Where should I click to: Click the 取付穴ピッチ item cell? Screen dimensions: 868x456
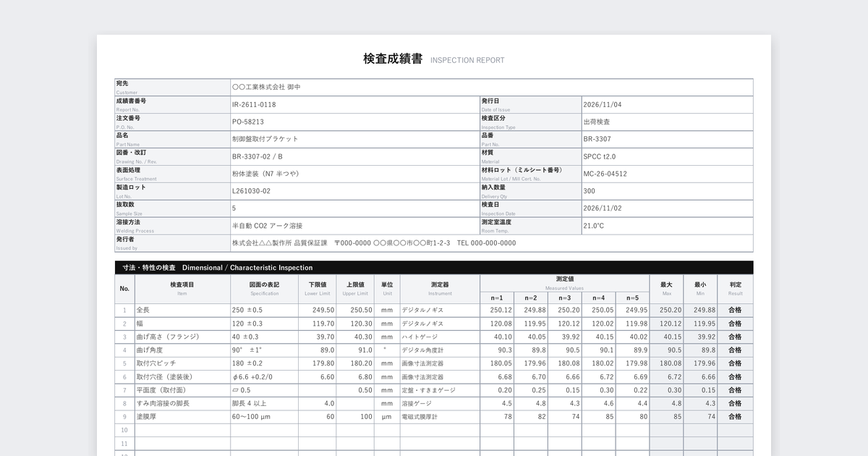182,363
